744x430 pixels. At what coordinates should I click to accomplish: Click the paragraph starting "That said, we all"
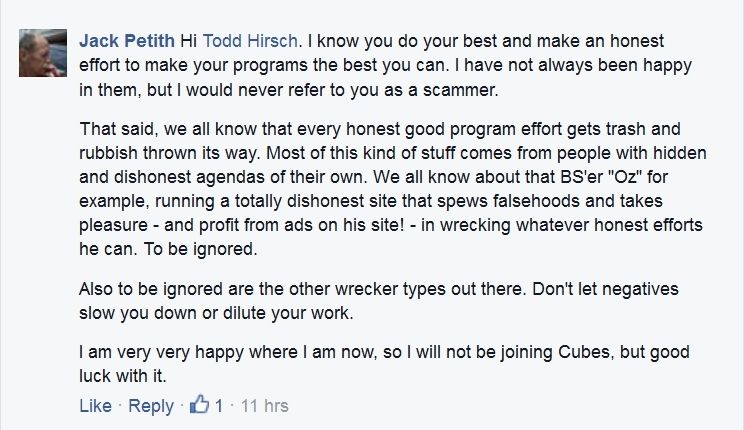[x=393, y=188]
